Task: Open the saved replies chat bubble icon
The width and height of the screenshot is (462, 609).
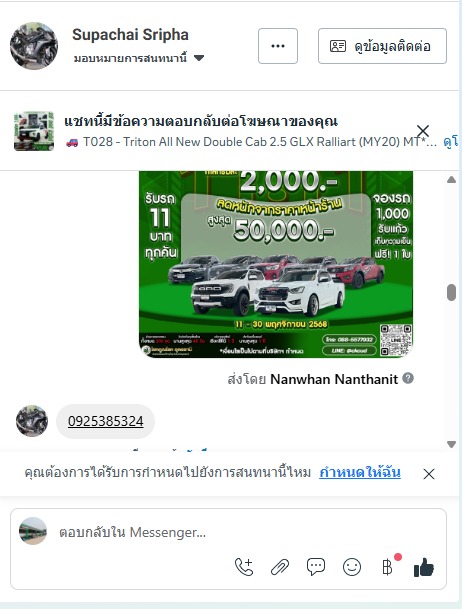Action: coord(316,567)
